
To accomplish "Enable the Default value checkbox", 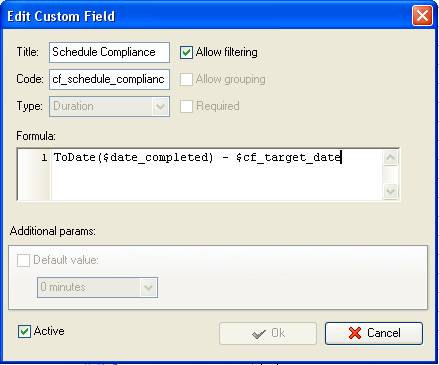I will [23, 260].
